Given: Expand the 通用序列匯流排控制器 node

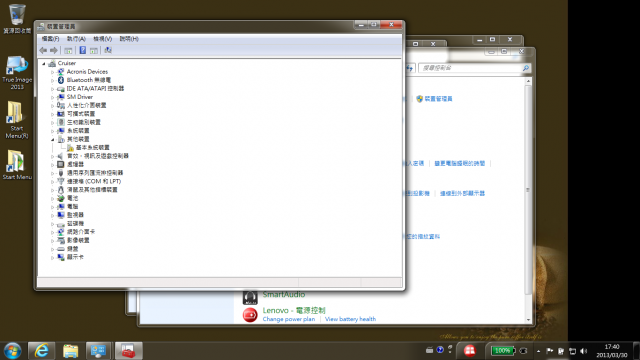Looking at the screenshot, I should coord(52,173).
